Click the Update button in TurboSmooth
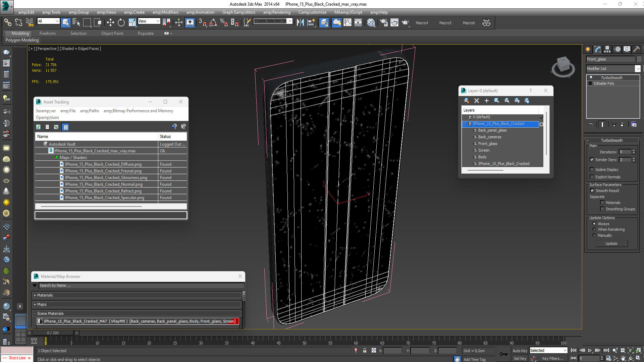The image size is (644, 362). tap(611, 243)
